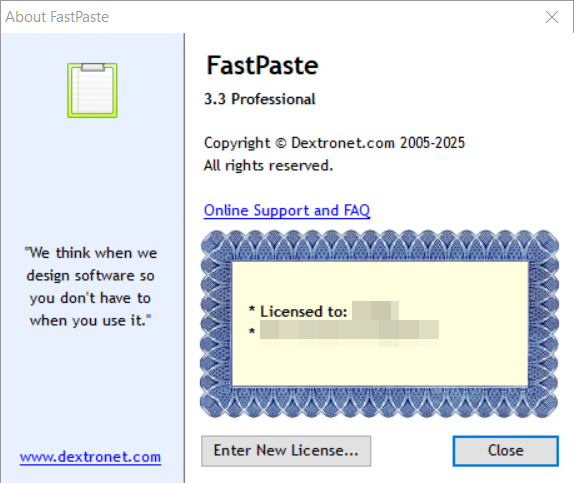Click the Copyright Dextronet.com text line
Image resolution: width=574 pixels, height=483 pixels.
tap(334, 143)
